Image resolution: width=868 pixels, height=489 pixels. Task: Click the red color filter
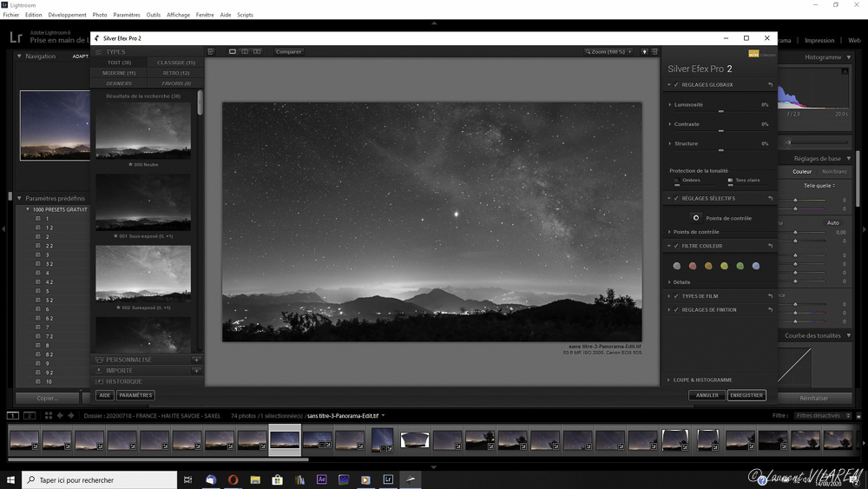click(693, 266)
